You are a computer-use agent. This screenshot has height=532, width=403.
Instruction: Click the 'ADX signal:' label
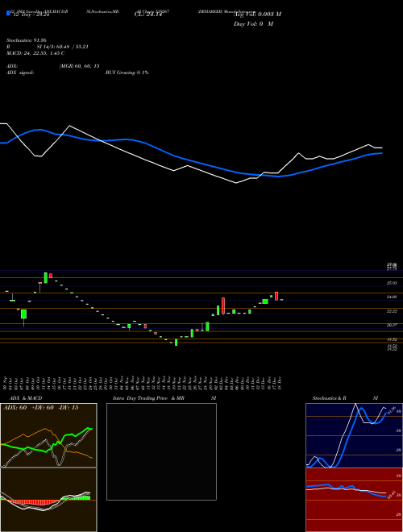[x=20, y=73]
